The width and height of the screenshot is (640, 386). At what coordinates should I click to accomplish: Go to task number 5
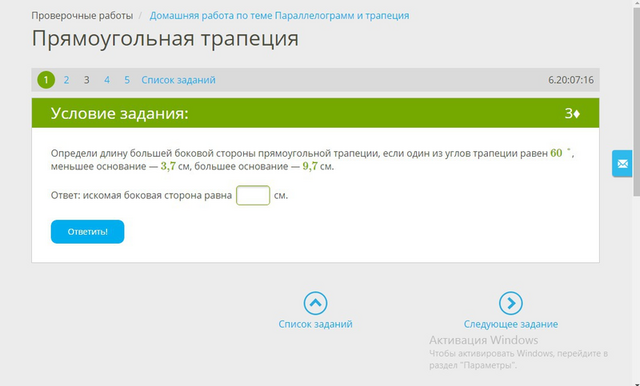click(127, 80)
